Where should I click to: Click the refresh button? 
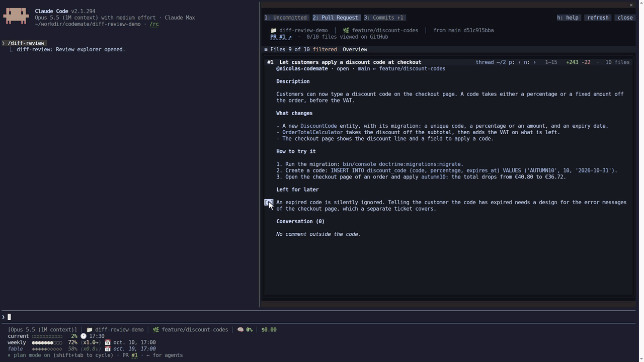(x=598, y=18)
